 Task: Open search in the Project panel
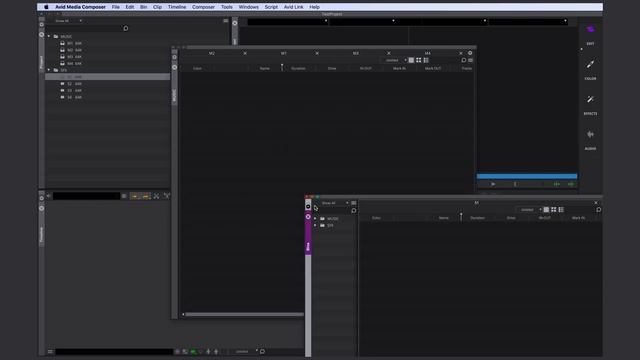126,28
